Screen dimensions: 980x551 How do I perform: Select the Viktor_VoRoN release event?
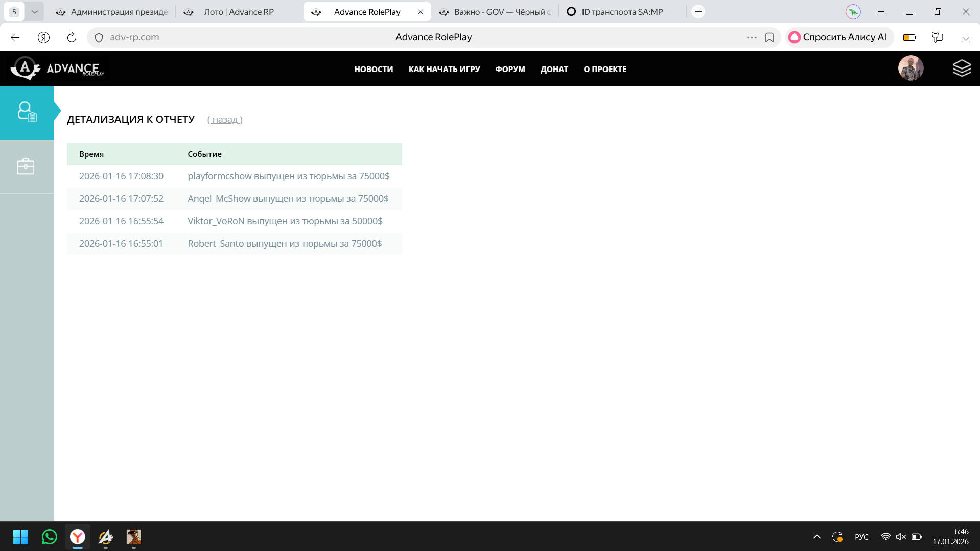pyautogui.click(x=285, y=221)
